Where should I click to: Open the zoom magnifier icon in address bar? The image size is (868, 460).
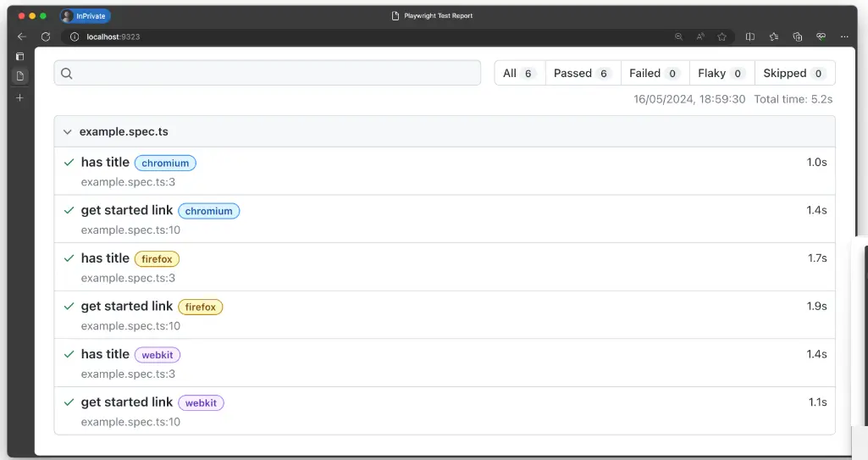[x=678, y=36]
